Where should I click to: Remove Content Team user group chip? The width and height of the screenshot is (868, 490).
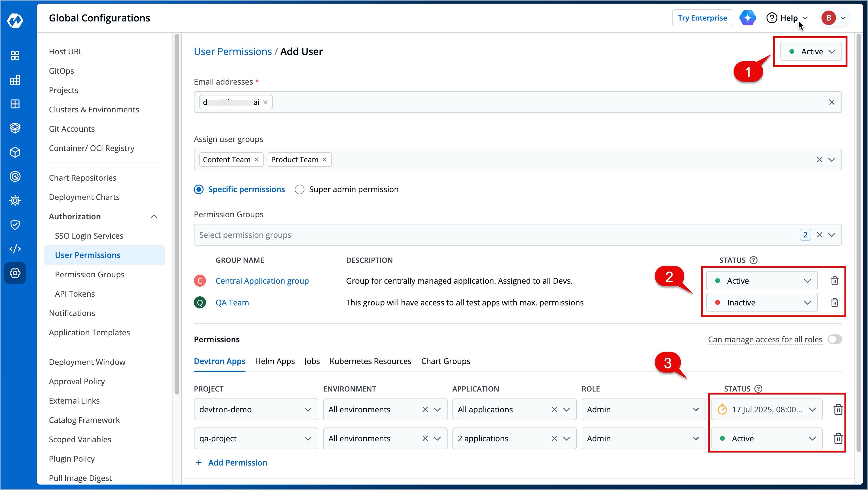pyautogui.click(x=257, y=160)
